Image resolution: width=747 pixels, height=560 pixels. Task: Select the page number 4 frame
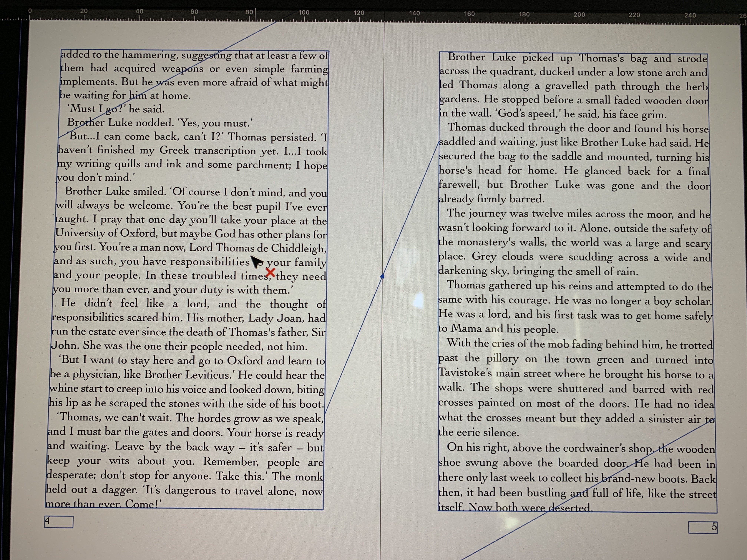click(59, 522)
